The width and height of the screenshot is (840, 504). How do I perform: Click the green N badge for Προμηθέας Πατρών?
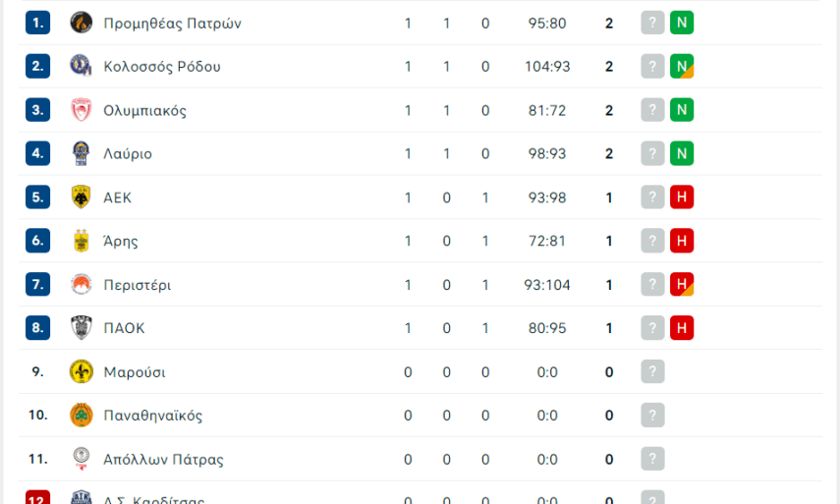[x=682, y=23]
